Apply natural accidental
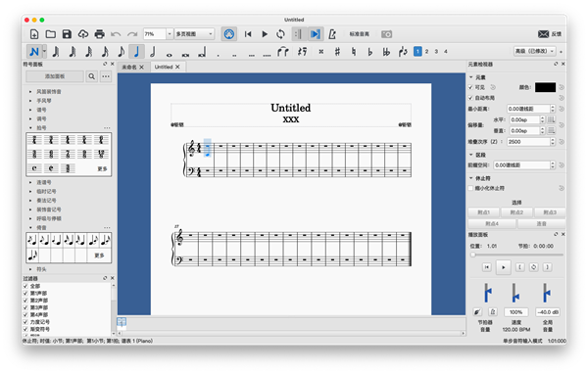The width and height of the screenshot is (588, 373). 354,51
